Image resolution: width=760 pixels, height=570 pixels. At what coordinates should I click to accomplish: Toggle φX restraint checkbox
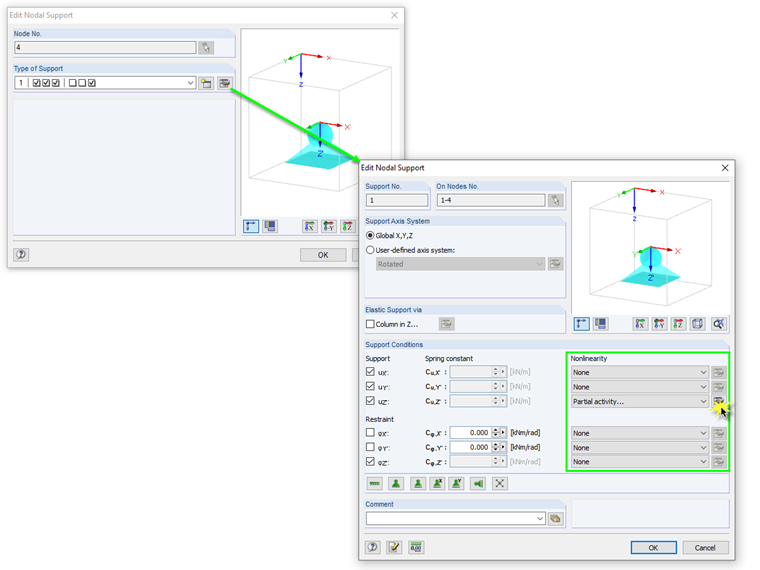pos(370,432)
